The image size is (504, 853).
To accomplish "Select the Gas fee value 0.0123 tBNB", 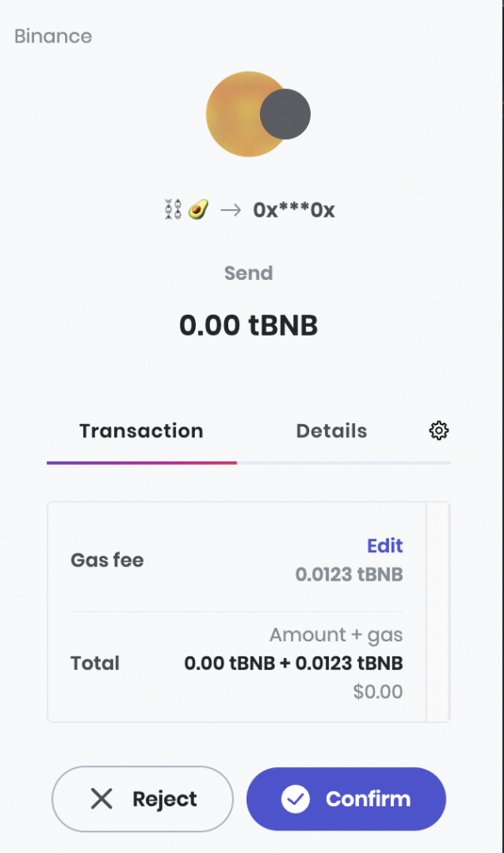I will (x=349, y=575).
